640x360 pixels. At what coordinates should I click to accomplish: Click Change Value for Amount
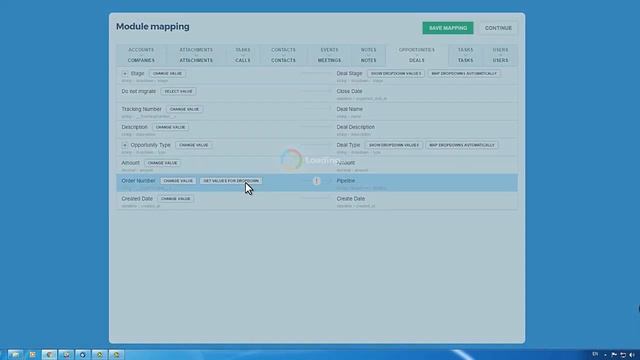click(162, 163)
